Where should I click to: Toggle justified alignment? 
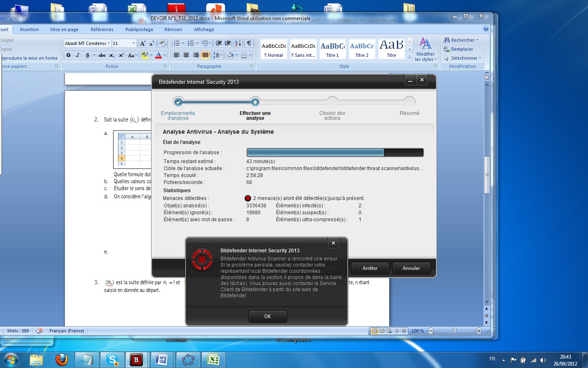(205, 55)
